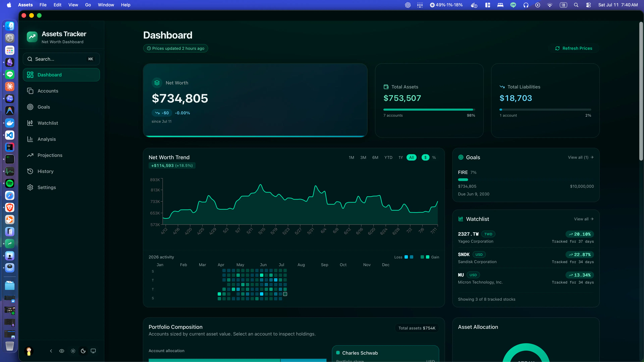Open Spotlight search in menu bar

pos(576,5)
